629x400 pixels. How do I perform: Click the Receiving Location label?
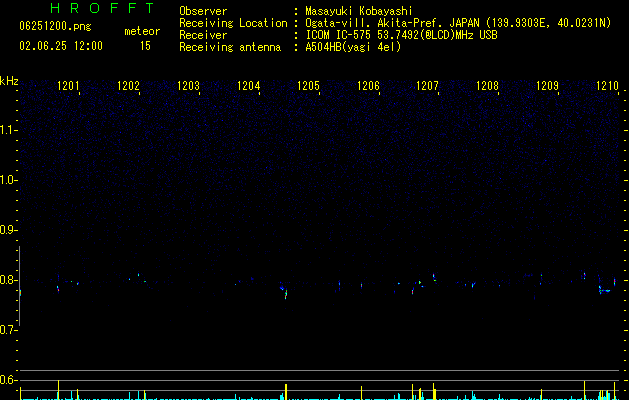(233, 23)
